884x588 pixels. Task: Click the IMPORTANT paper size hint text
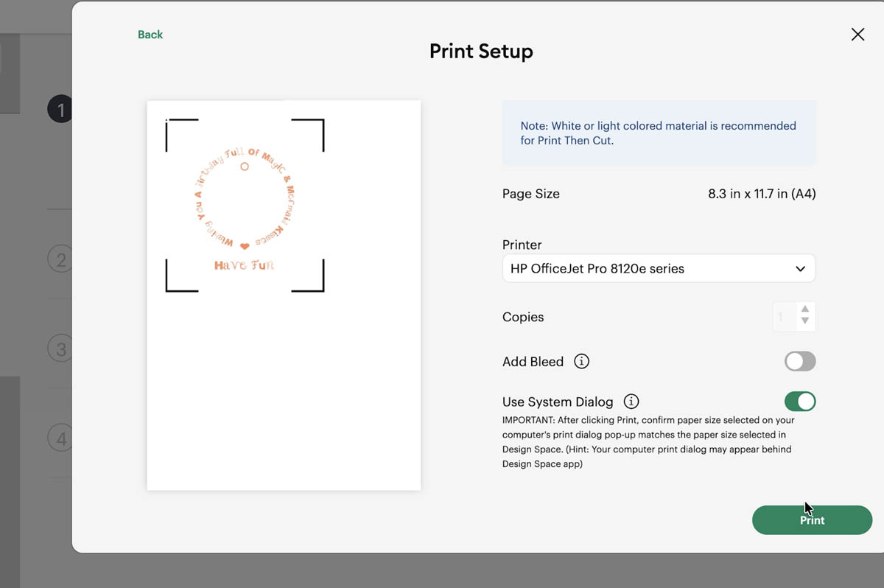(x=648, y=441)
